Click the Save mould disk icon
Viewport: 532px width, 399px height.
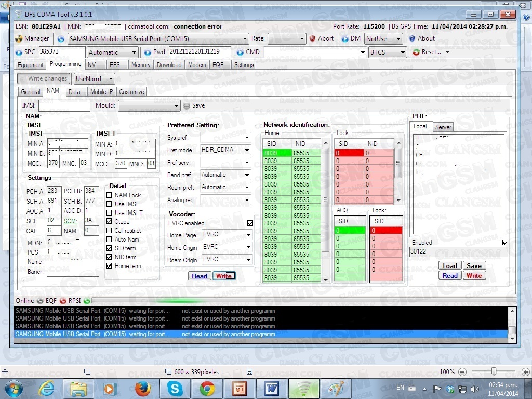[x=187, y=106]
